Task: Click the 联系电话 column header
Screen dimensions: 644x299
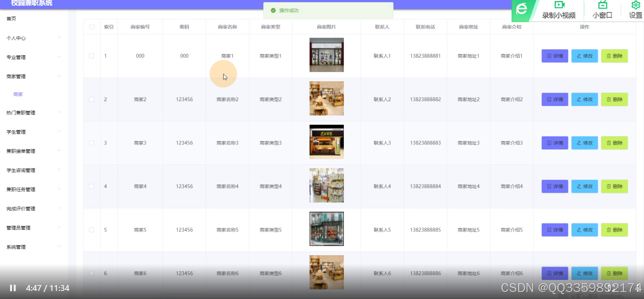Action: coord(426,27)
